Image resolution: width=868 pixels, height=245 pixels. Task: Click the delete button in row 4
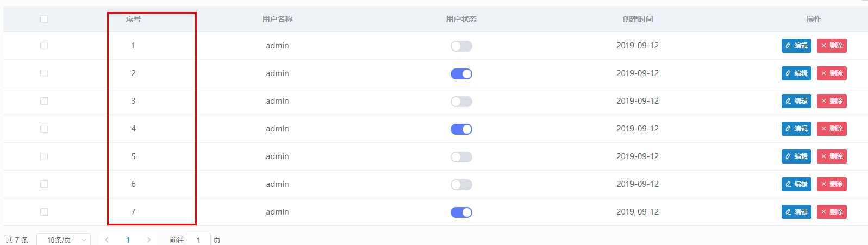[x=831, y=129]
